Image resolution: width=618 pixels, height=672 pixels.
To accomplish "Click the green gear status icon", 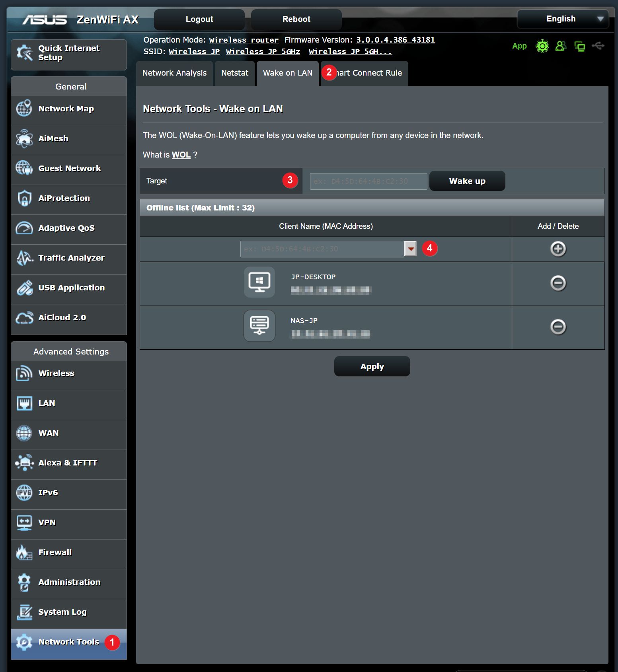I will [x=542, y=46].
